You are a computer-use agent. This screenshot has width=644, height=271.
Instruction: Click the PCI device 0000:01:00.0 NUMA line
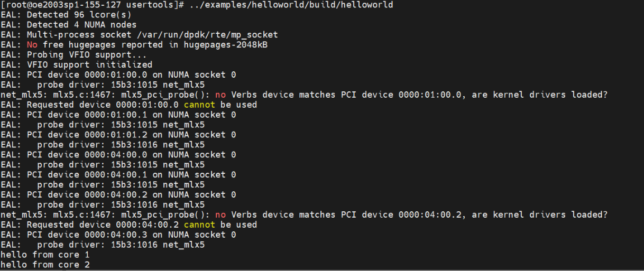tap(131, 75)
